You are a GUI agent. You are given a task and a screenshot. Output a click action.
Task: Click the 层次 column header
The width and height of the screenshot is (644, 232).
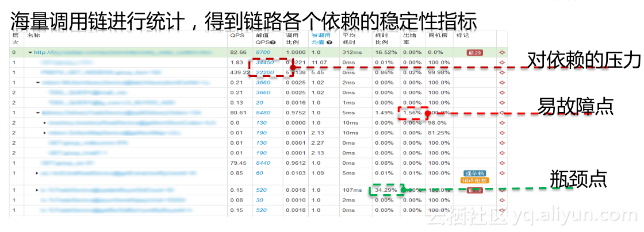pyautogui.click(x=16, y=38)
